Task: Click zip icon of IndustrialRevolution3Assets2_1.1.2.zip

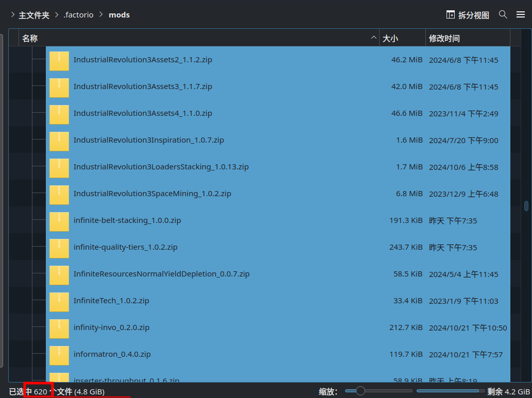Action: coord(59,60)
